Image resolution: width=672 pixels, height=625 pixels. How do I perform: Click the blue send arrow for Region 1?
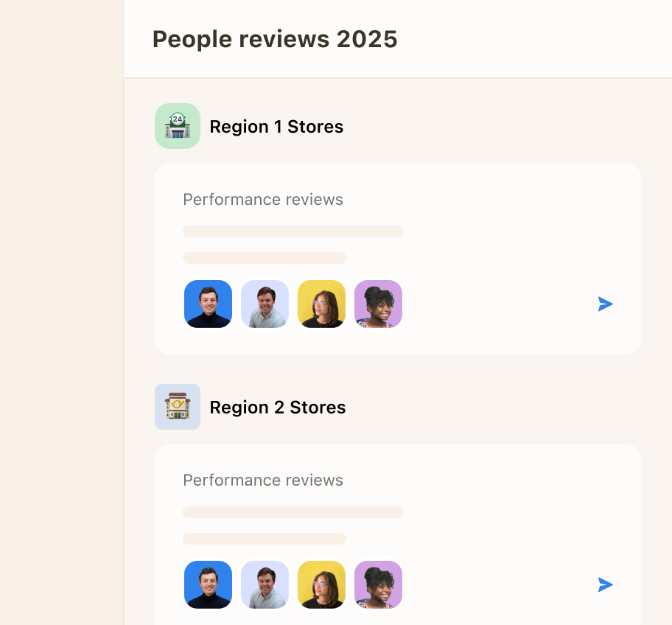tap(605, 304)
